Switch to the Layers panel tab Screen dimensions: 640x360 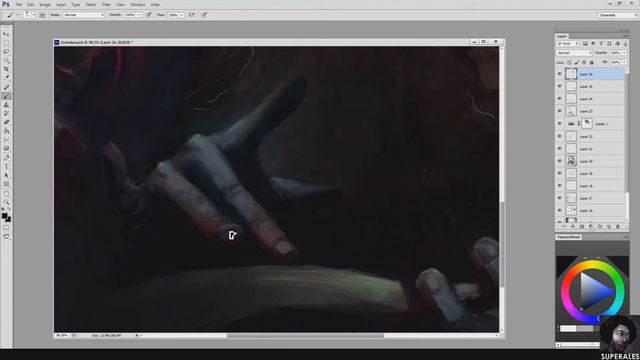point(562,36)
